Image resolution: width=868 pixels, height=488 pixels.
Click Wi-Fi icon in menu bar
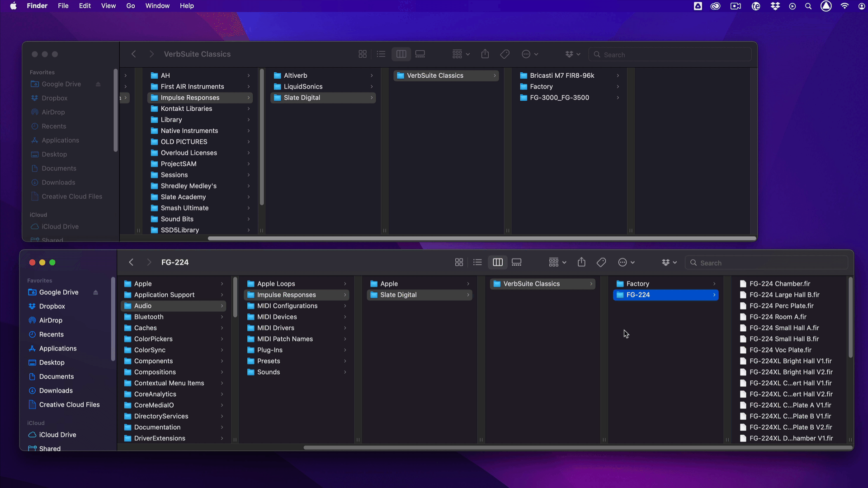(x=844, y=6)
